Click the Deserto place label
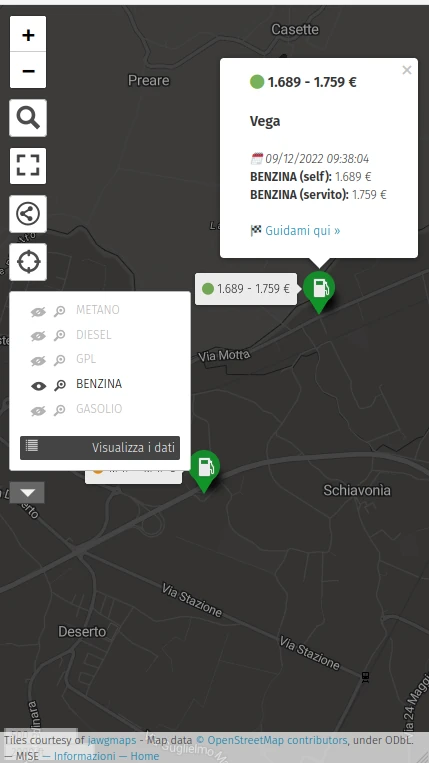This screenshot has height=763, width=429. point(82,632)
